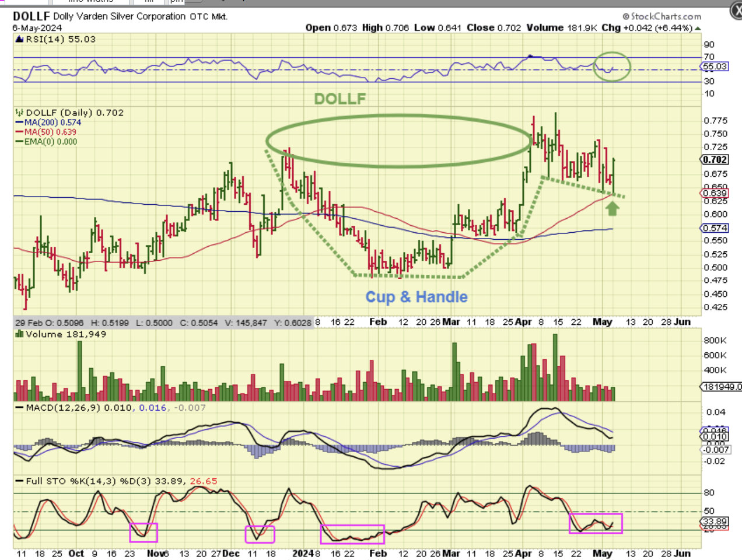The height and width of the screenshot is (560, 742).
Task: Click the 0.04 MACD axis label
Action: pyautogui.click(x=716, y=412)
